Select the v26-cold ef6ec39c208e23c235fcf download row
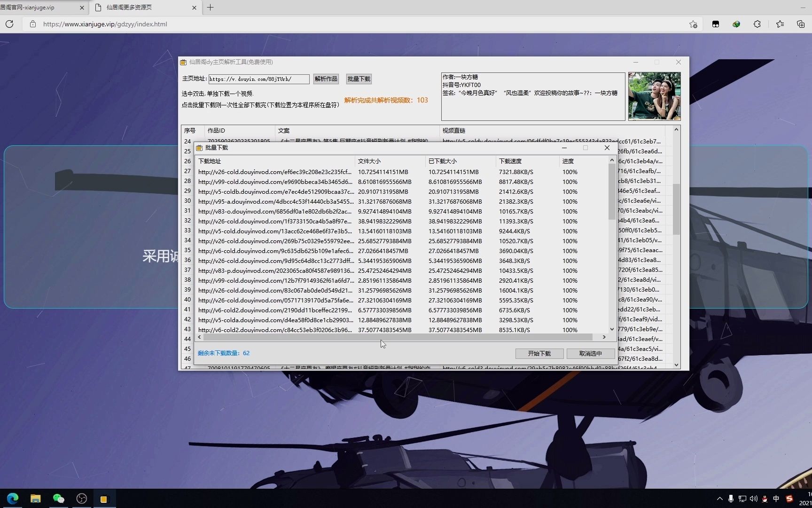The height and width of the screenshot is (508, 812). pos(402,172)
